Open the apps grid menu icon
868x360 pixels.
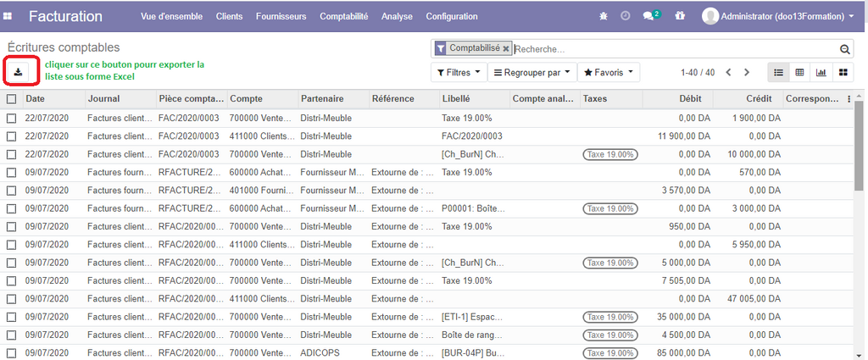coord(8,16)
